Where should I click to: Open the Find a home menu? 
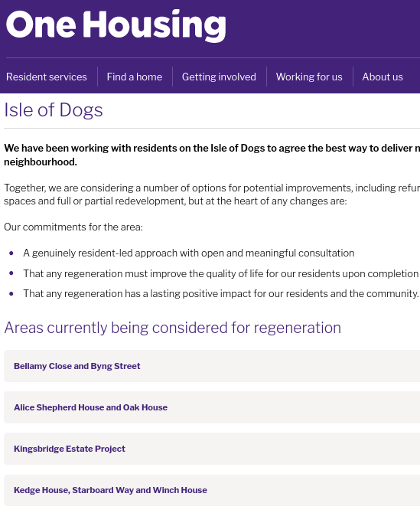135,77
